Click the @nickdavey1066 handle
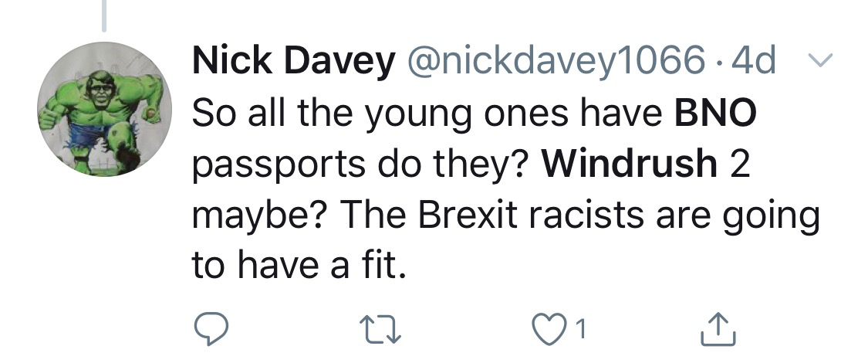 [x=554, y=63]
